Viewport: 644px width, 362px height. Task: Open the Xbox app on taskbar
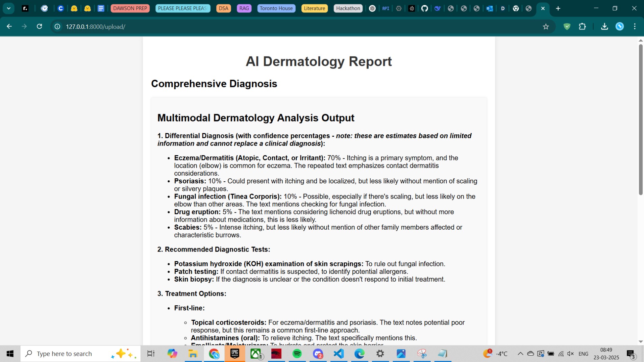coord(256,354)
